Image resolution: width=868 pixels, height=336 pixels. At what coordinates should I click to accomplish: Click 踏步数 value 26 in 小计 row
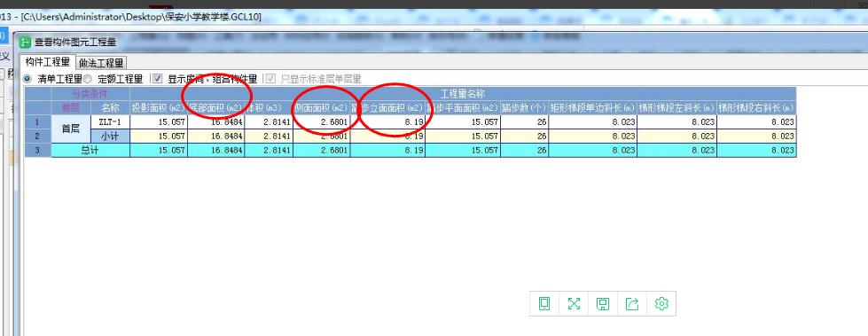click(x=525, y=137)
